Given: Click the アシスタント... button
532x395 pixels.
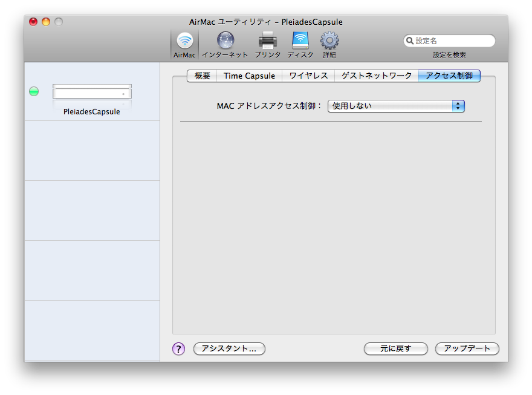Looking at the screenshot, I should click(x=229, y=348).
